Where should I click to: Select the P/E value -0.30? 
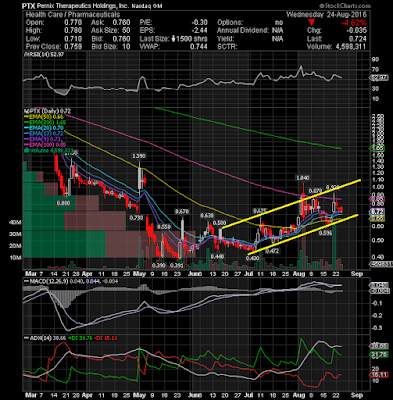(199, 23)
